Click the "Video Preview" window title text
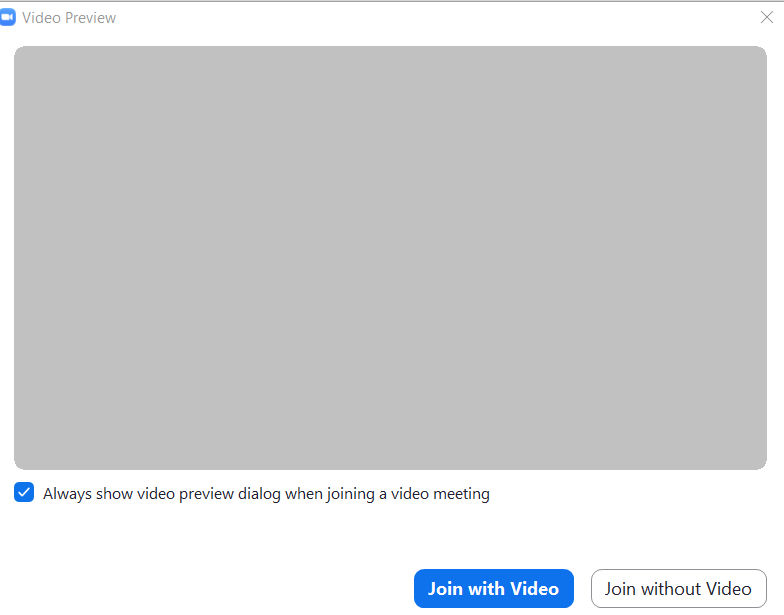Screen dimensions: 784x615 [x=69, y=18]
